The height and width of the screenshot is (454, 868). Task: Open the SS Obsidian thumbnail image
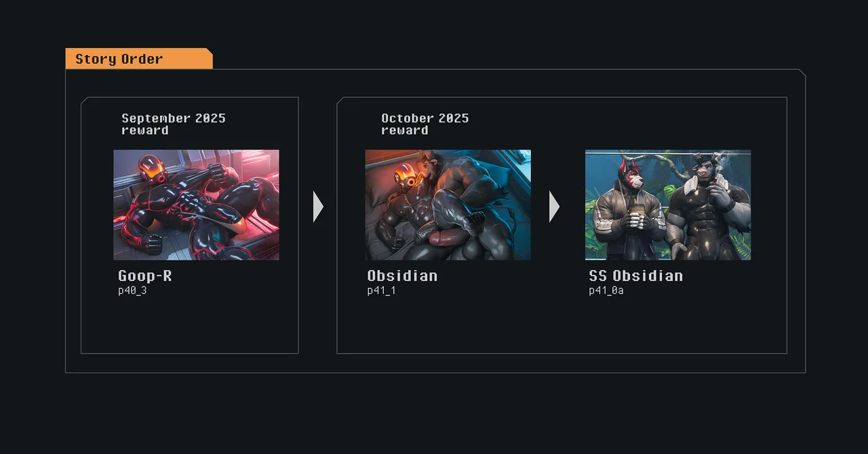667,205
